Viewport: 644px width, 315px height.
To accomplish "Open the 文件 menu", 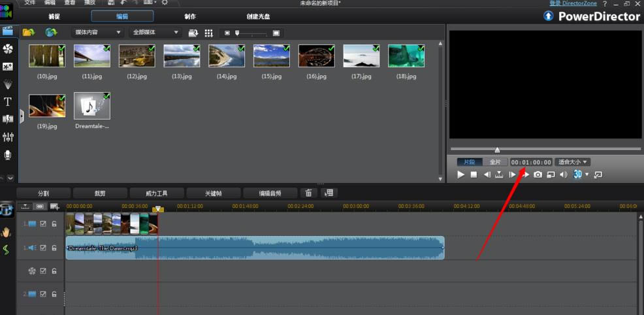I will pos(30,3).
